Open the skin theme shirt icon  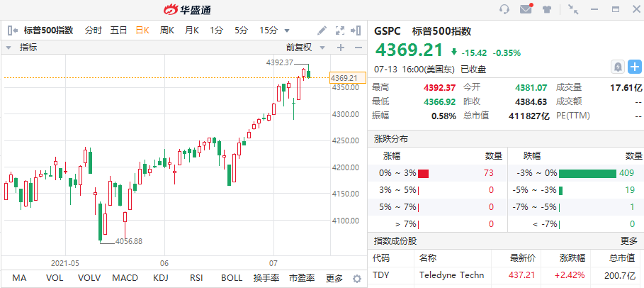point(546,9)
